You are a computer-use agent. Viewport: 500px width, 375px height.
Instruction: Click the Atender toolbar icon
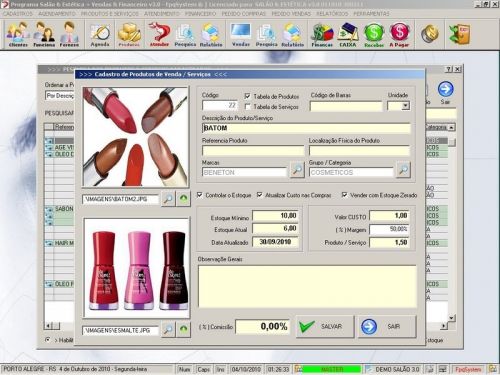[159, 34]
